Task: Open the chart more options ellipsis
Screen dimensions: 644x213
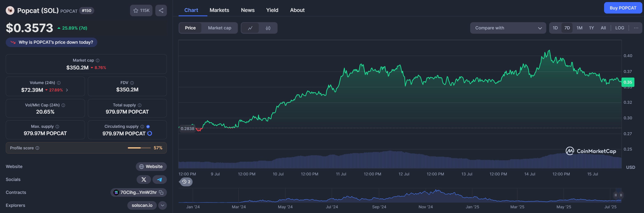Action: pyautogui.click(x=636, y=28)
